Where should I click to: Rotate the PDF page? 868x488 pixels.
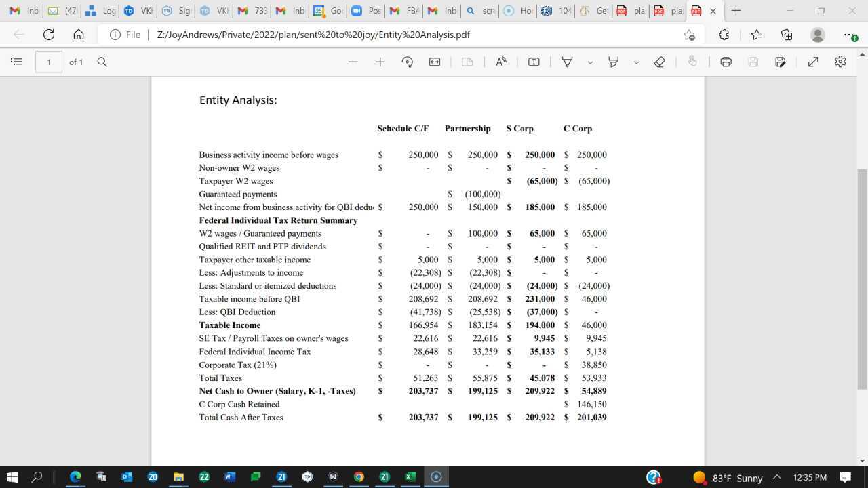pyautogui.click(x=407, y=62)
